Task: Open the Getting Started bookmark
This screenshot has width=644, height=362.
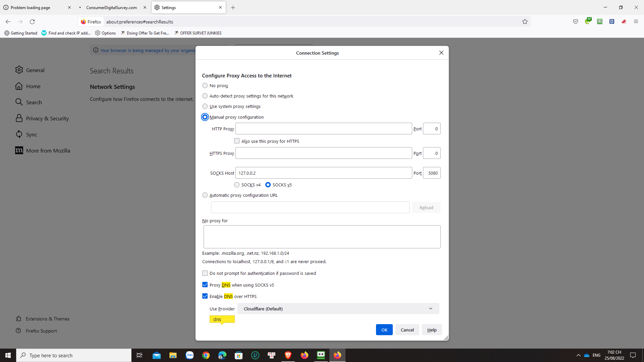Action: [21, 33]
